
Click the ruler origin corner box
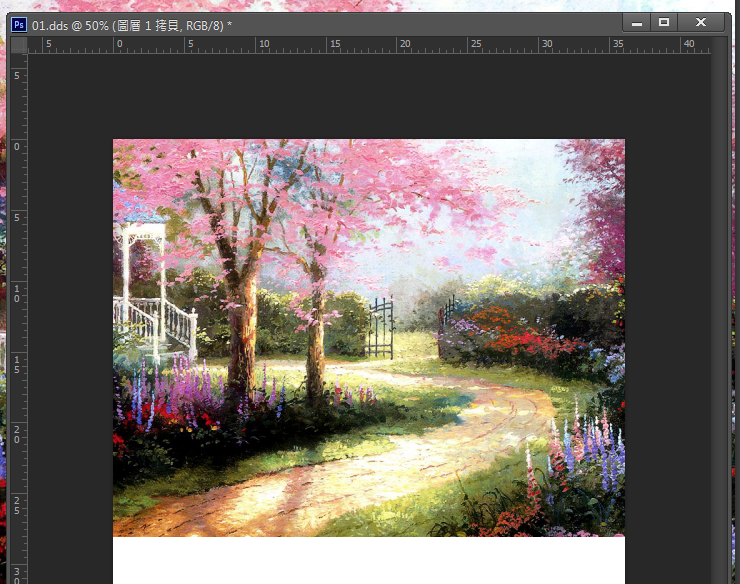[19, 45]
